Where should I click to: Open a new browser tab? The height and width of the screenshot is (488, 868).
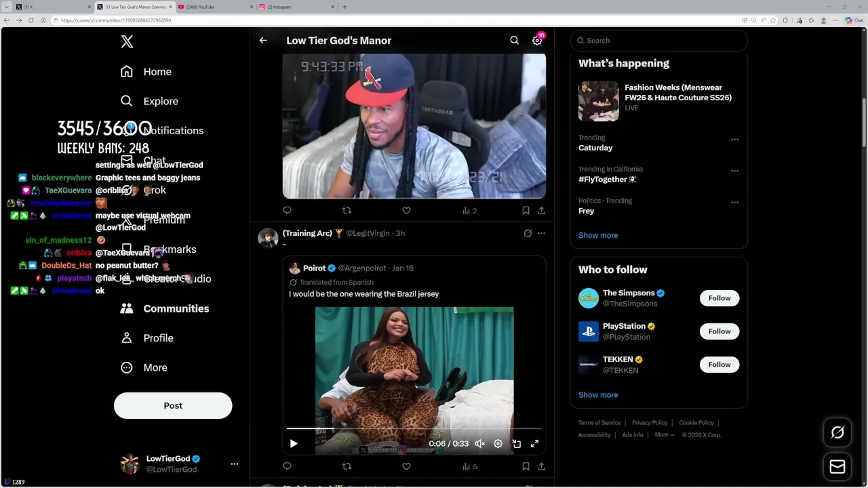[344, 7]
